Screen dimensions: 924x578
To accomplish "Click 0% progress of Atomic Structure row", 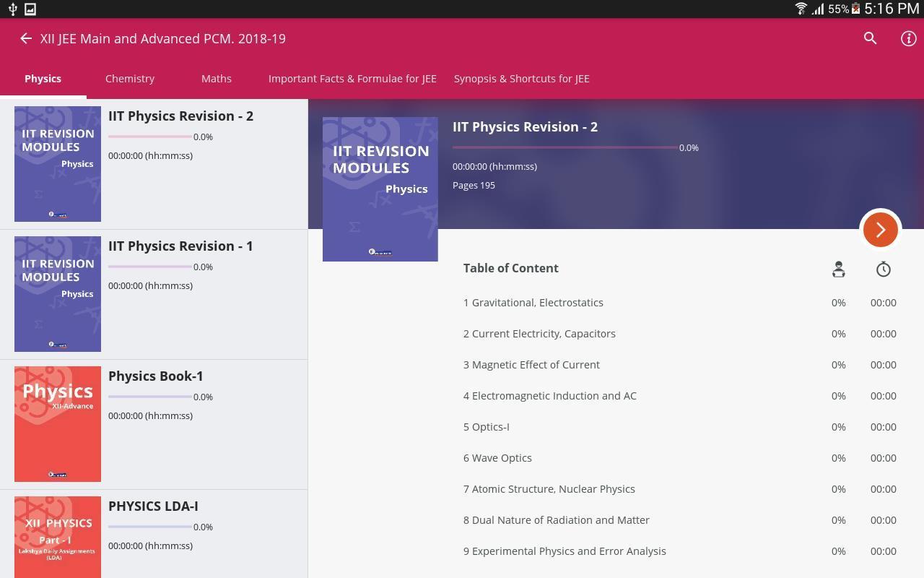I will pyautogui.click(x=838, y=489).
